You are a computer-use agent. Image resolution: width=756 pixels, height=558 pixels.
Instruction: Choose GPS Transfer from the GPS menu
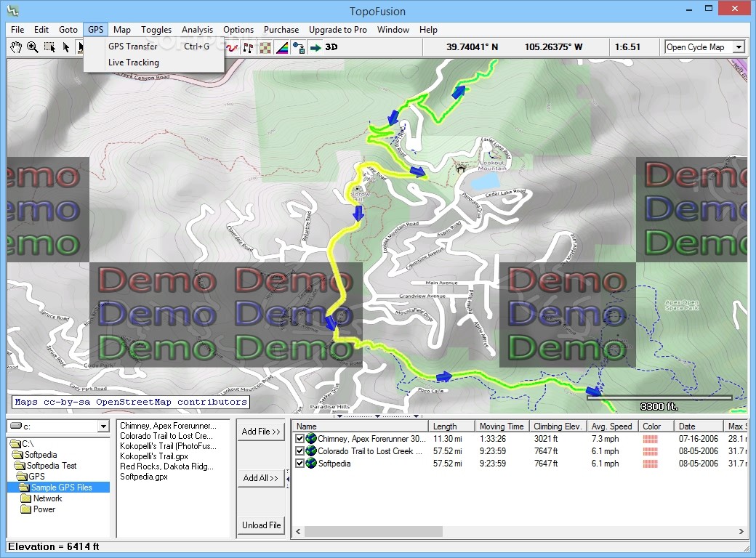tap(154, 46)
